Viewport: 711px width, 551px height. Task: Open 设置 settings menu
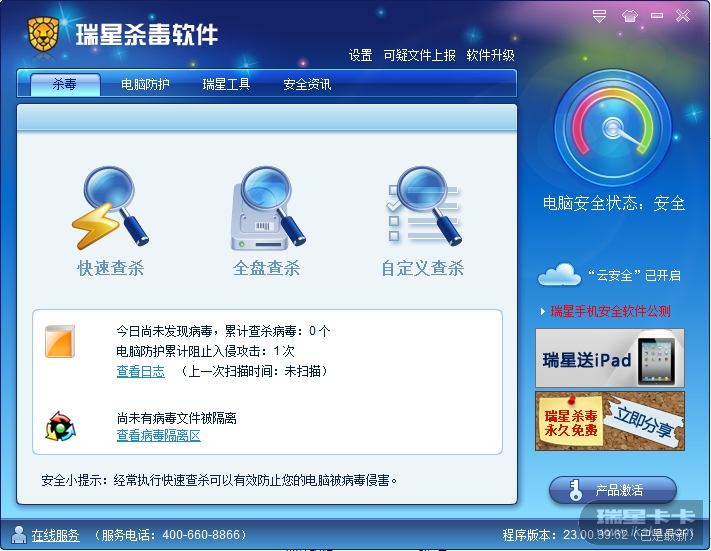(360, 55)
